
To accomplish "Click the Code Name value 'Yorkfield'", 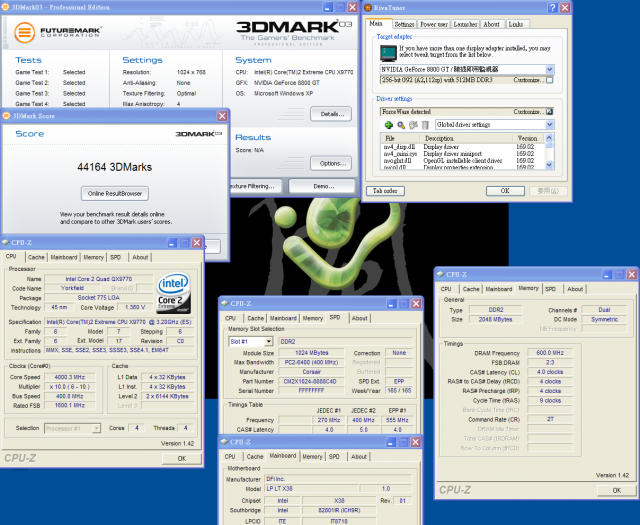I will tap(72, 288).
